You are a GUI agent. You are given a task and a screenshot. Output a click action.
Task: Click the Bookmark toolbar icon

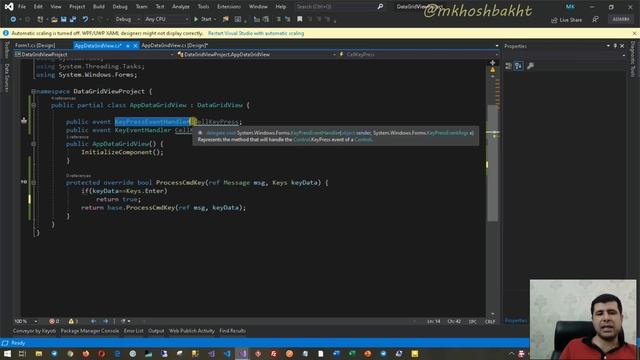coord(300,19)
